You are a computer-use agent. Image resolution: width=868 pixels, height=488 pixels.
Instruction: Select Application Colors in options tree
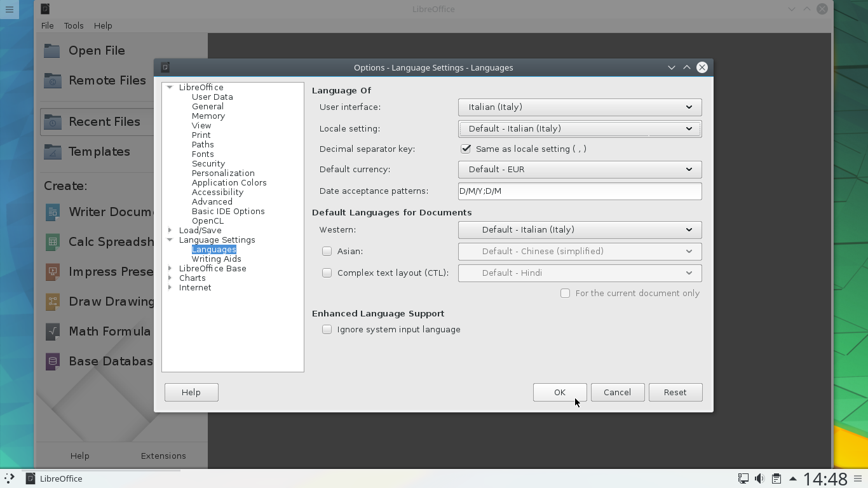click(229, 182)
